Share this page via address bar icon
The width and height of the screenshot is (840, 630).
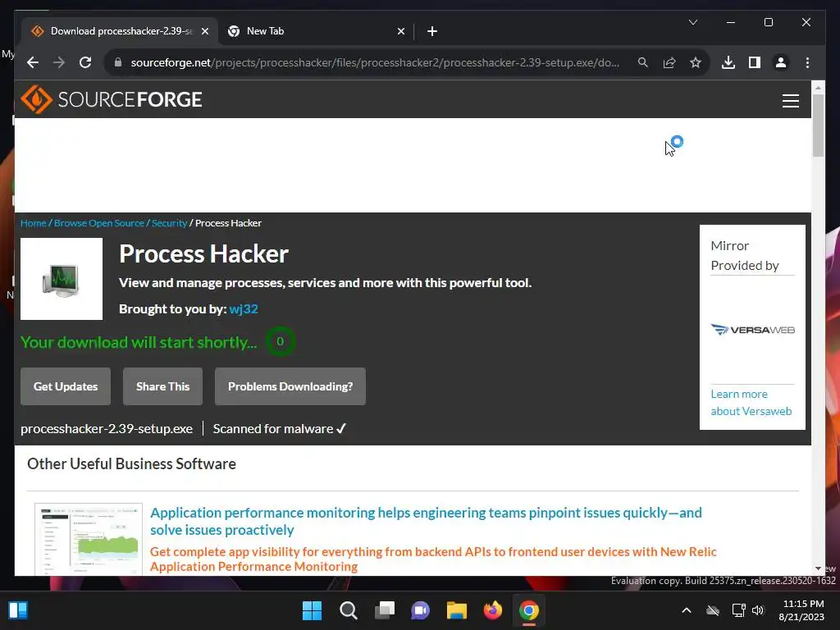[669, 62]
